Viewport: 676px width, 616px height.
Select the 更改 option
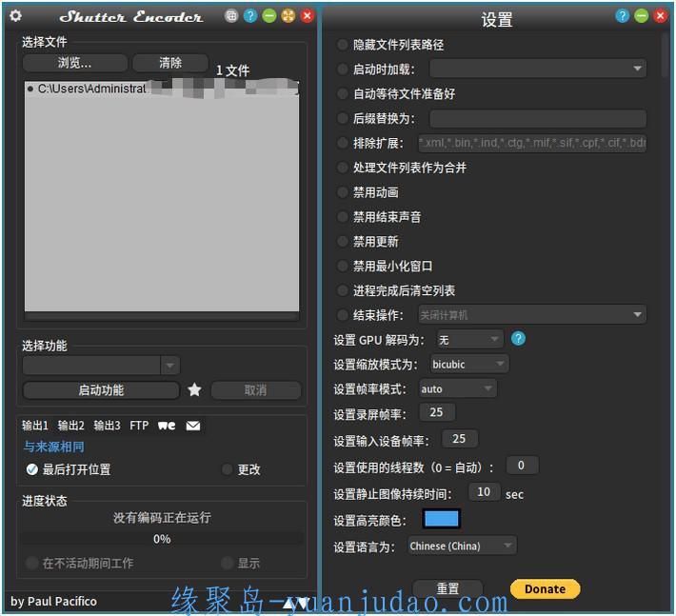228,469
